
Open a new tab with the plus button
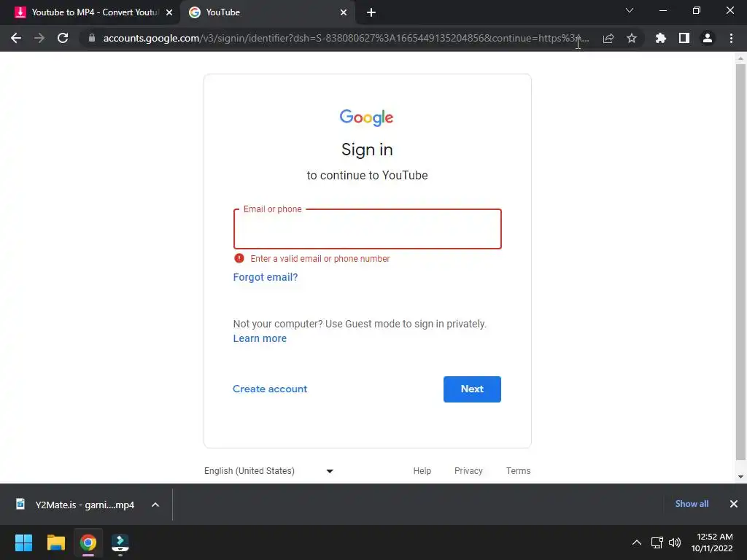pos(371,12)
